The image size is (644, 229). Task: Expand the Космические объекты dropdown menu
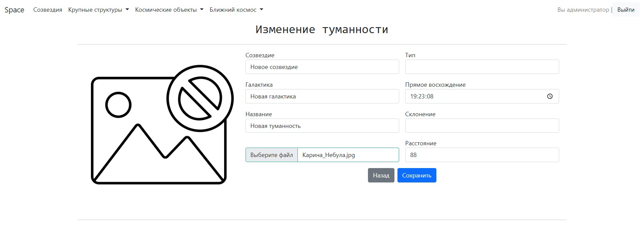click(x=169, y=10)
